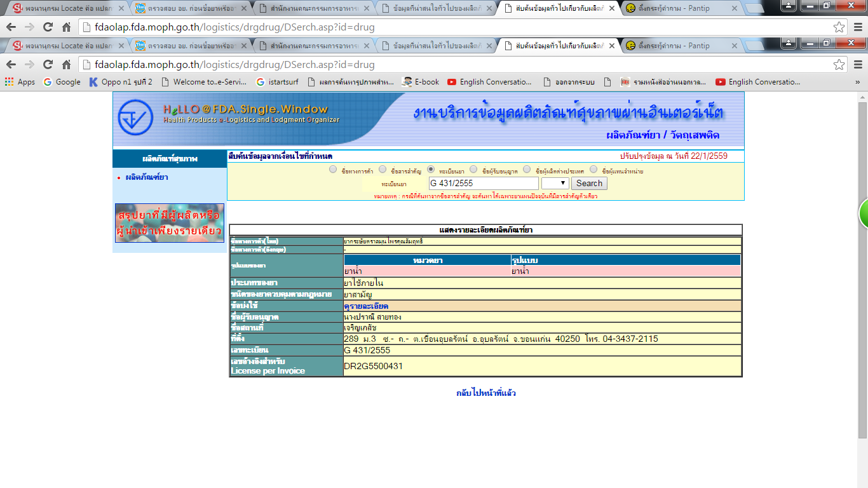Click the เจริญเภสัช place name cell
The image size is (868, 488).
tap(543, 328)
